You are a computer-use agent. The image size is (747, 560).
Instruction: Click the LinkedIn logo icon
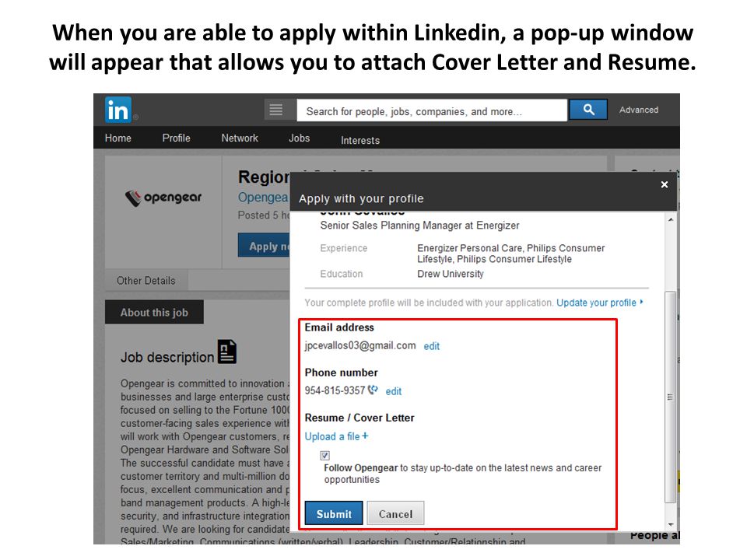tap(117, 110)
